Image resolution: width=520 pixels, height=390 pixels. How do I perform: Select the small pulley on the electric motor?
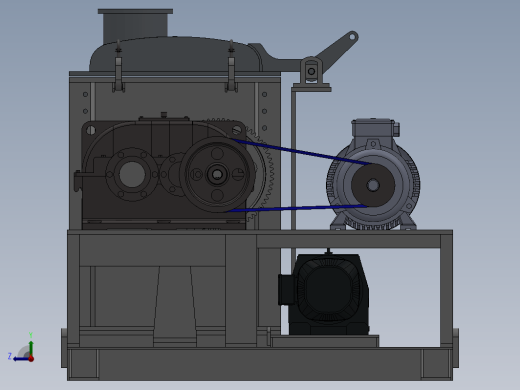point(373,185)
